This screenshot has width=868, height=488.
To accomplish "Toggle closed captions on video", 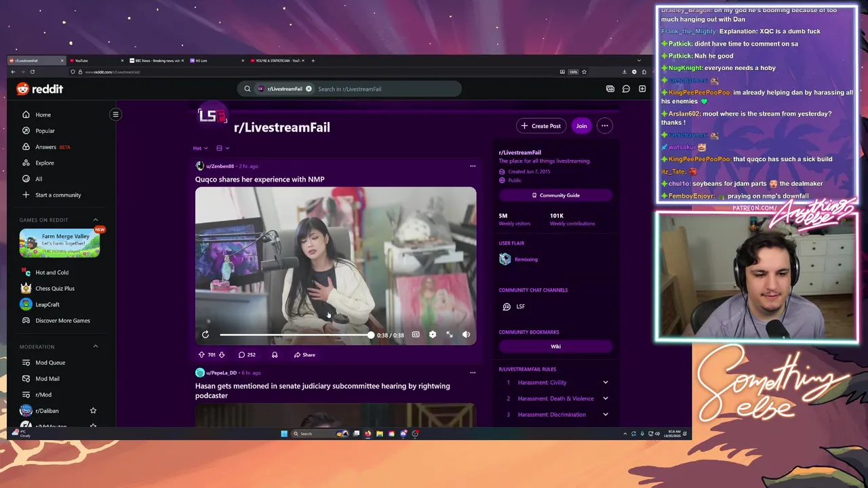I will coord(416,335).
